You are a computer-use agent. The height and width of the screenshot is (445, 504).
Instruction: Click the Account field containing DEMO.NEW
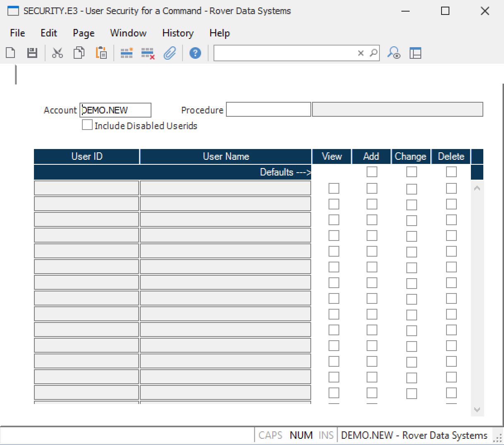[115, 110]
